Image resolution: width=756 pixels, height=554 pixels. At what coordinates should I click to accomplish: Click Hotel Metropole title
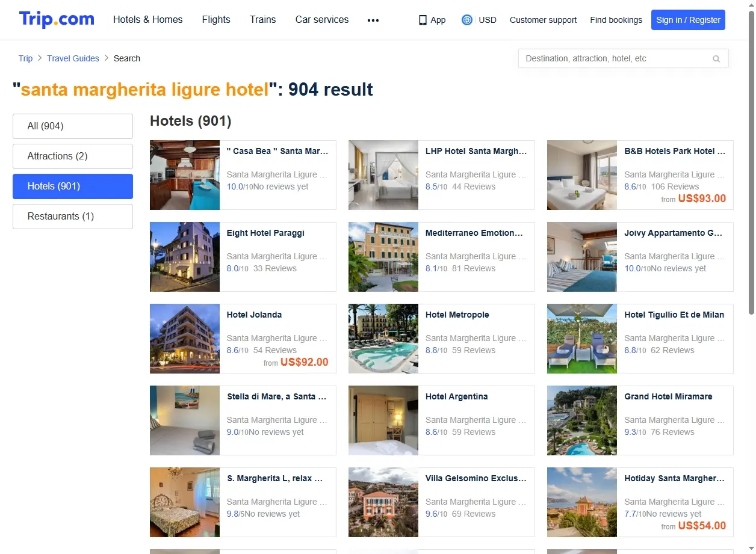coord(457,315)
